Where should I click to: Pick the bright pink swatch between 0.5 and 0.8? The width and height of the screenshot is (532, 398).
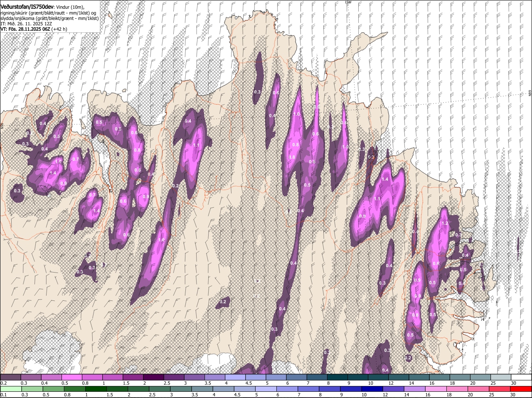tap(71, 377)
